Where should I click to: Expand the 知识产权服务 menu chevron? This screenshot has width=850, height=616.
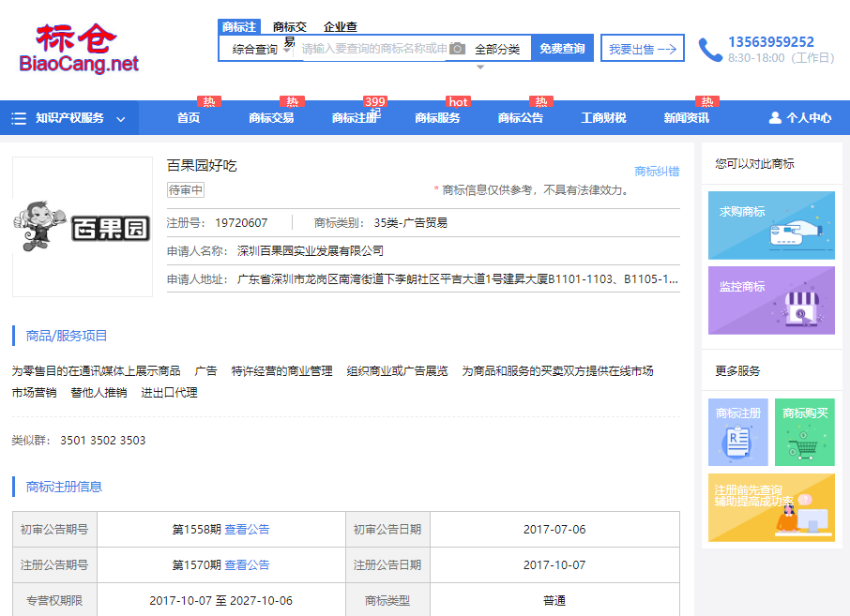[x=121, y=119]
